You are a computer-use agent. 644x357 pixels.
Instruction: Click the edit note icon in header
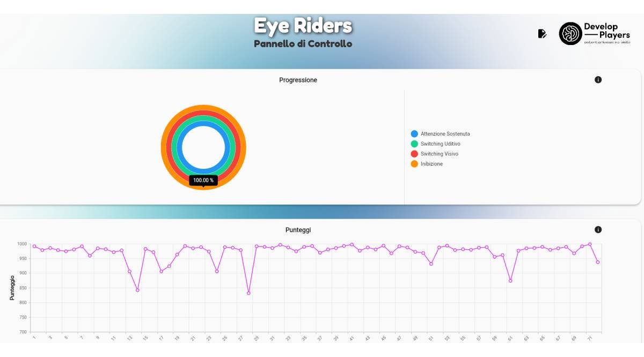click(x=542, y=34)
